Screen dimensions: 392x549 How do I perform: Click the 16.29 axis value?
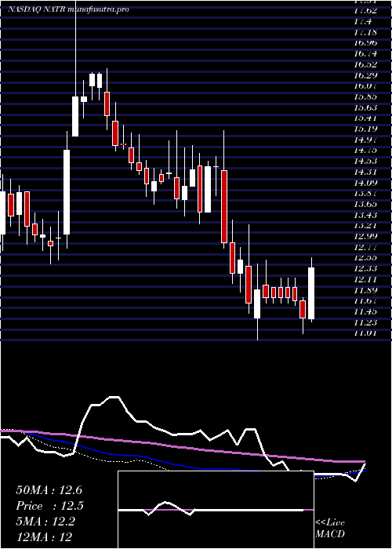tap(365, 75)
